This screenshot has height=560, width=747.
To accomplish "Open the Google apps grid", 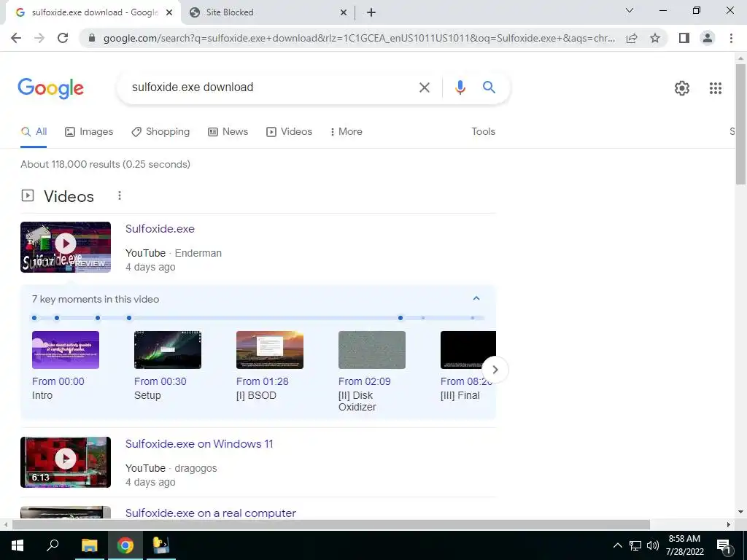I will tap(715, 88).
